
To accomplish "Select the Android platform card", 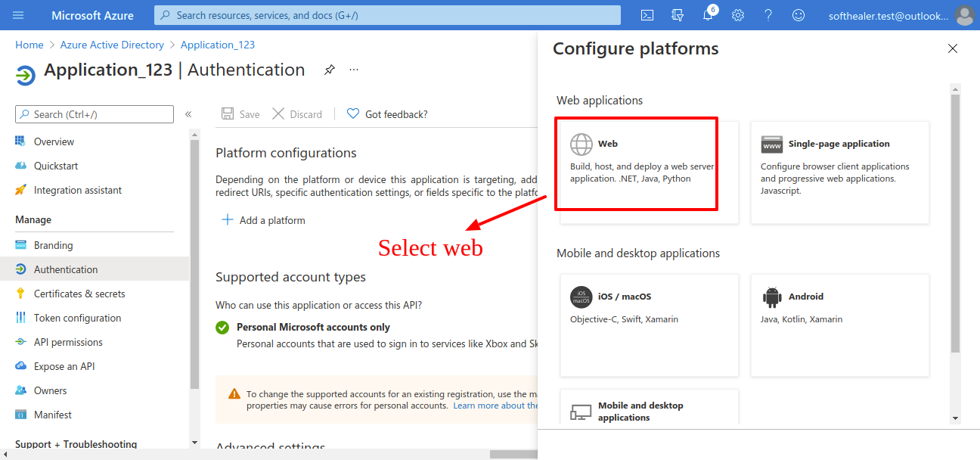I will pyautogui.click(x=840, y=325).
